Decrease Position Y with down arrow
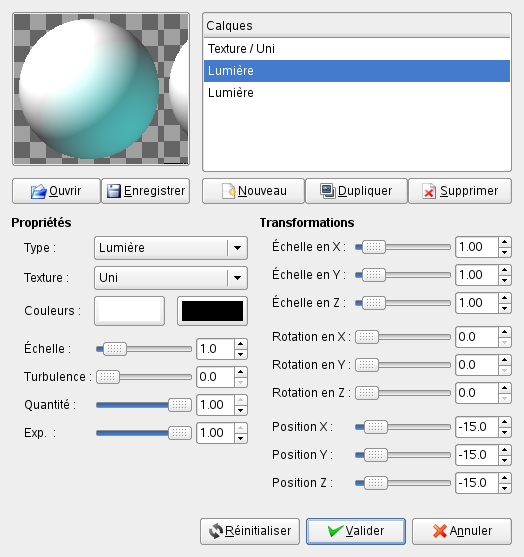 (505, 460)
